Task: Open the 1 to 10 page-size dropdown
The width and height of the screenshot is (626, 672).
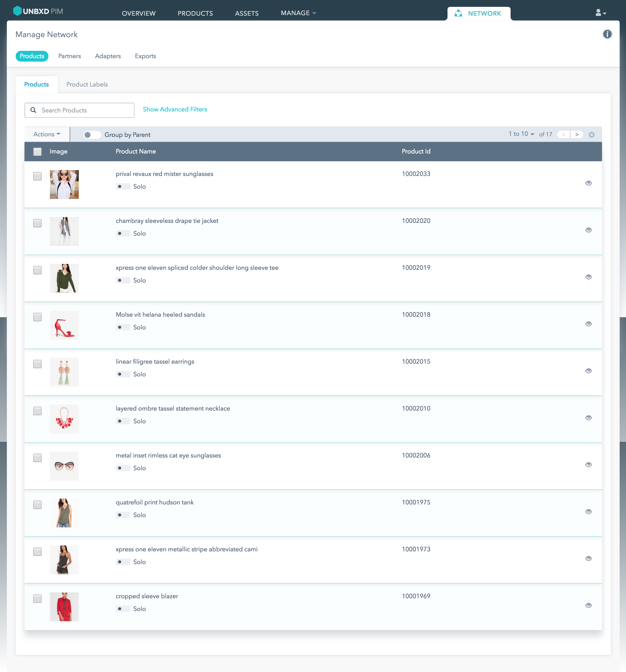Action: click(521, 134)
